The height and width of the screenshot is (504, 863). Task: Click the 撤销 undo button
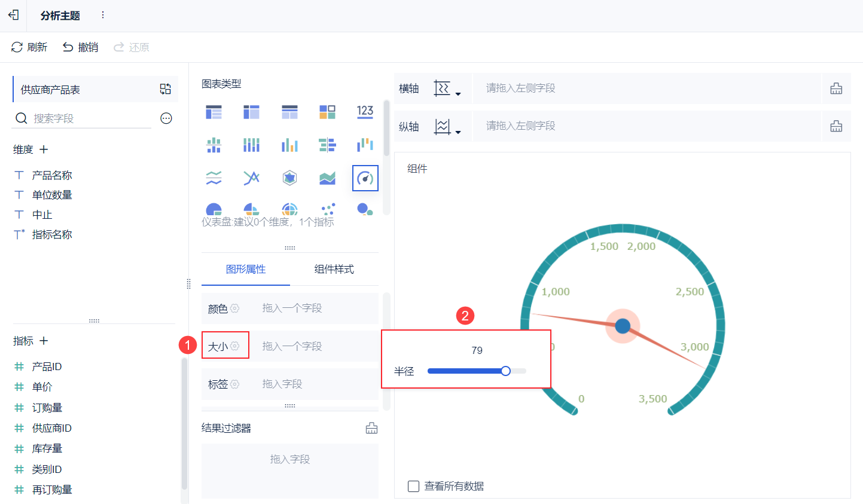[80, 47]
